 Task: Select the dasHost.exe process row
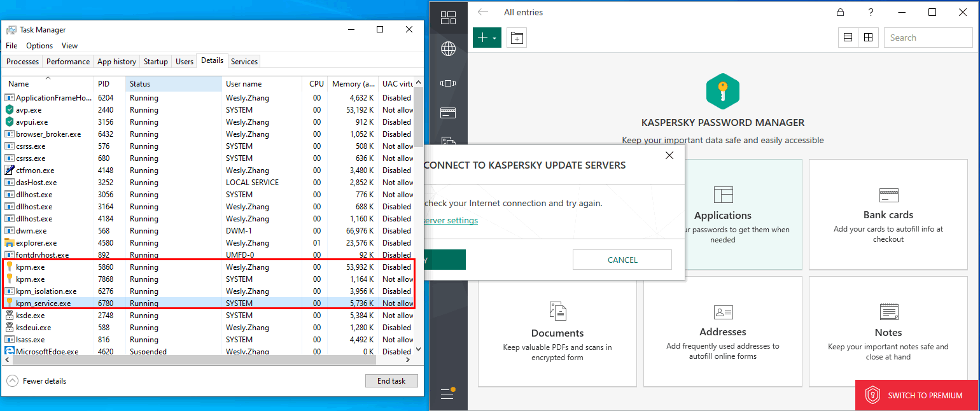(x=208, y=183)
